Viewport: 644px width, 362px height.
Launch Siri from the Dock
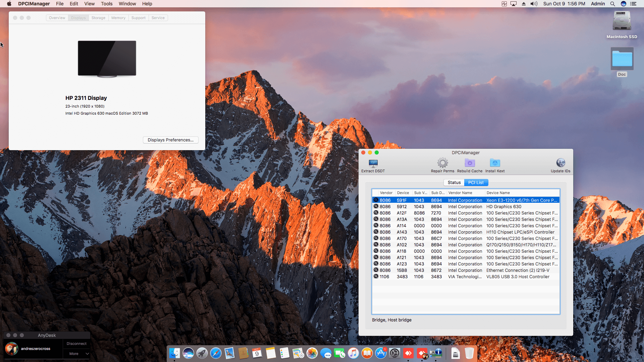pyautogui.click(x=188, y=353)
